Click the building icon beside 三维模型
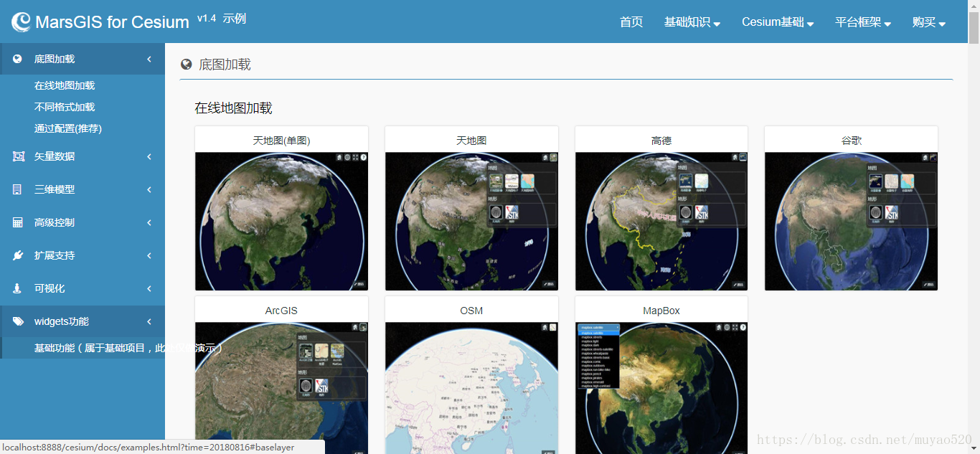This screenshot has height=454, width=980. pos(17,189)
